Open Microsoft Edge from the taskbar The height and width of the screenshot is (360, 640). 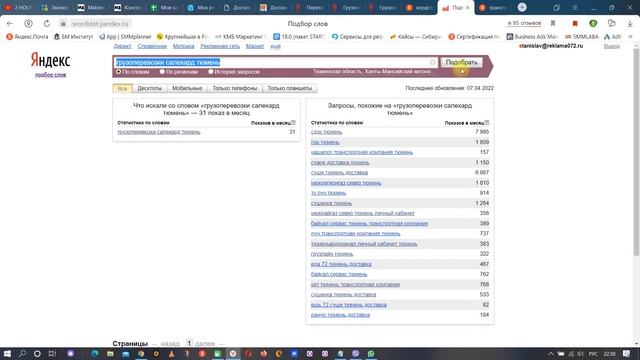(x=95, y=353)
